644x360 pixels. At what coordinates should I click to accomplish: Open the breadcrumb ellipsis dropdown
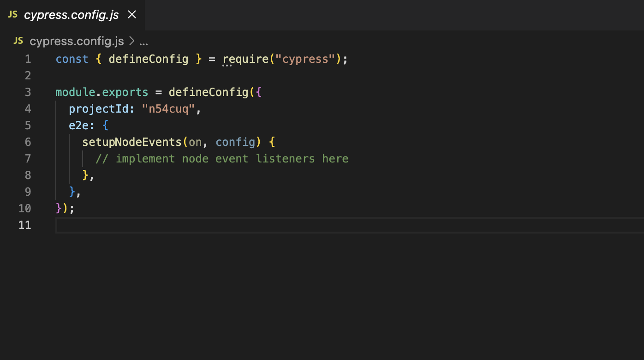click(143, 42)
